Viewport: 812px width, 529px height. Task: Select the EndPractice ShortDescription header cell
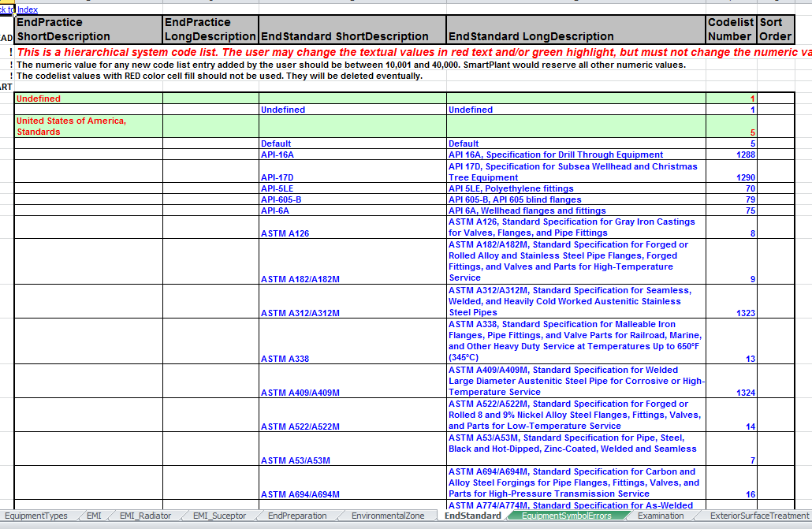click(x=88, y=29)
